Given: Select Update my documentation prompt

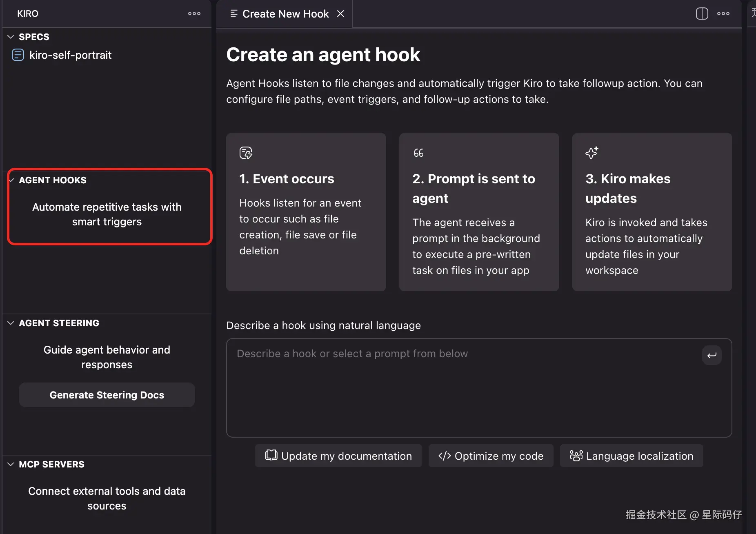Looking at the screenshot, I should coord(338,456).
